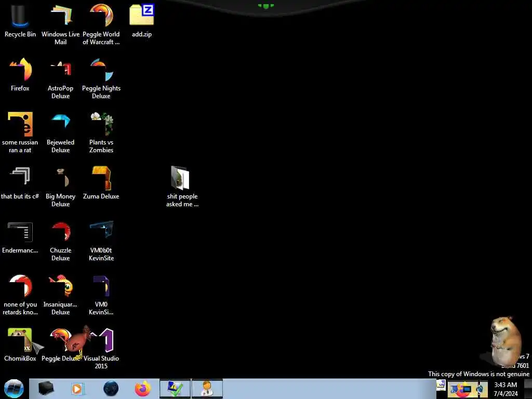Click the VM0b0t KevinSite icon
The height and width of the screenshot is (399, 532).
point(101,240)
